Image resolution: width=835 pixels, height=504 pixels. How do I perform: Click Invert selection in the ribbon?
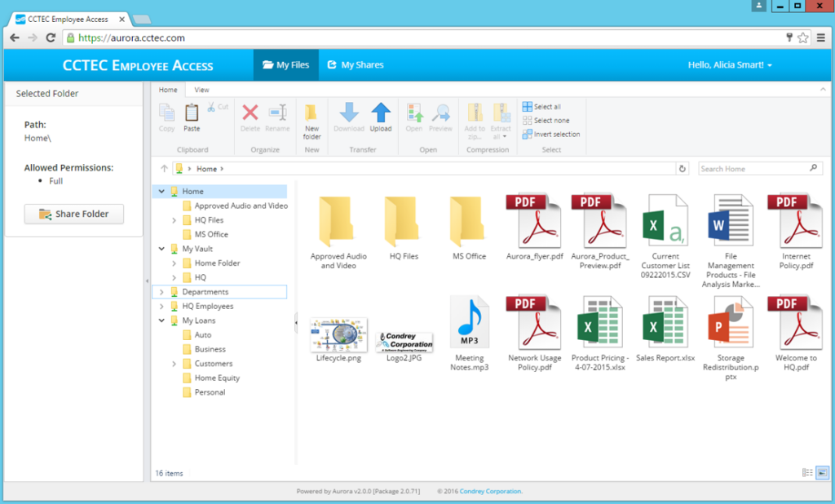(551, 135)
